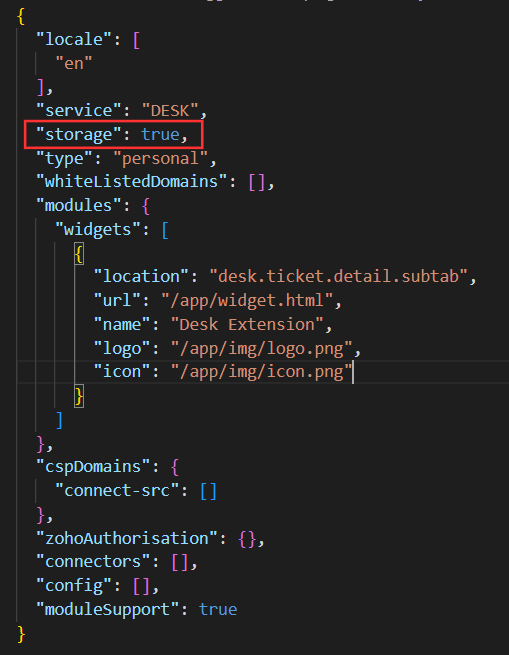Click the "locale" key in the JSON

pyautogui.click(x=74, y=40)
